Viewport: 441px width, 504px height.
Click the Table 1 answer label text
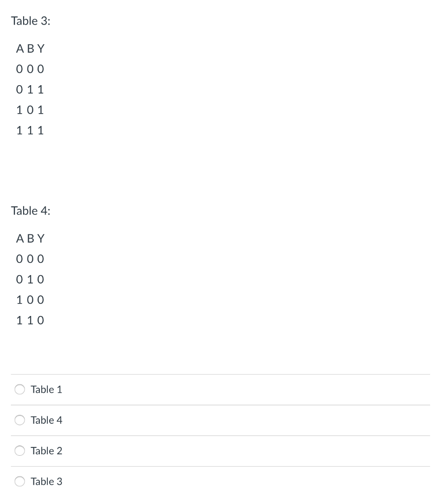pos(46,389)
